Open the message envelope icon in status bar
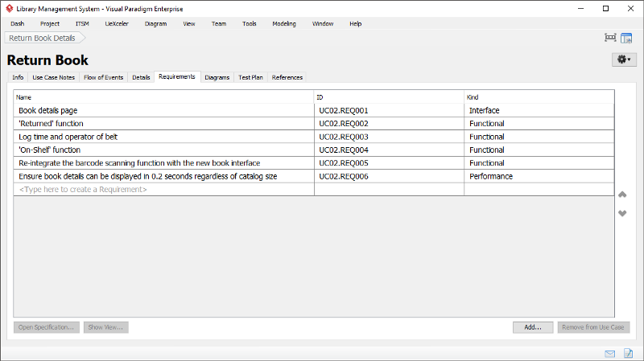Viewport: 644px width, 361px height. pos(610,353)
